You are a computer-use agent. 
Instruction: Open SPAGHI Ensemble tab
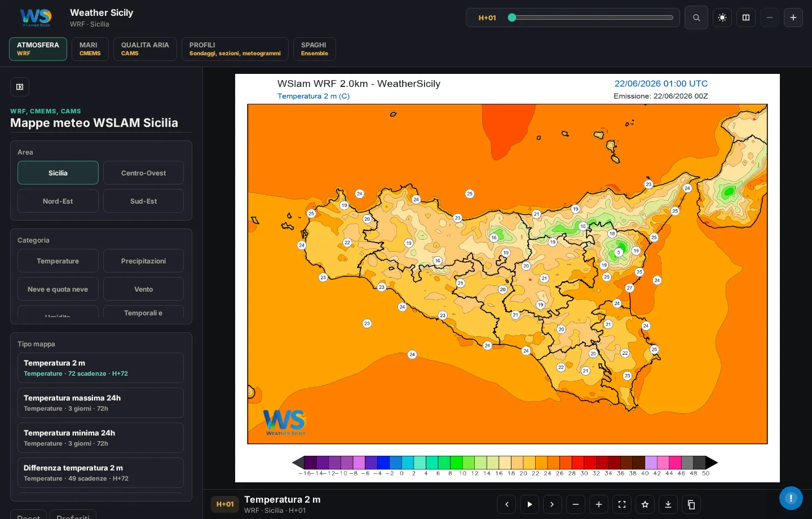pyautogui.click(x=315, y=49)
